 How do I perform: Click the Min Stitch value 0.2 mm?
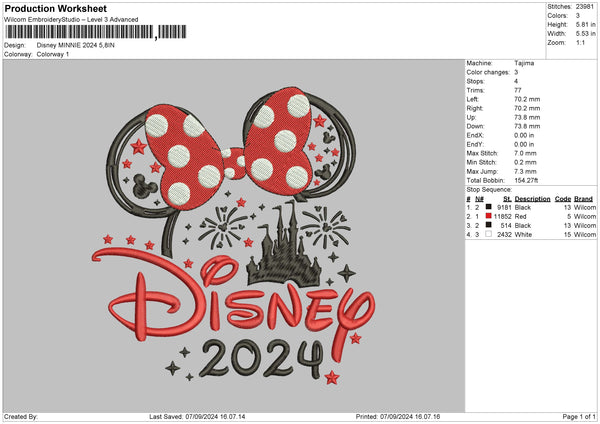click(525, 163)
